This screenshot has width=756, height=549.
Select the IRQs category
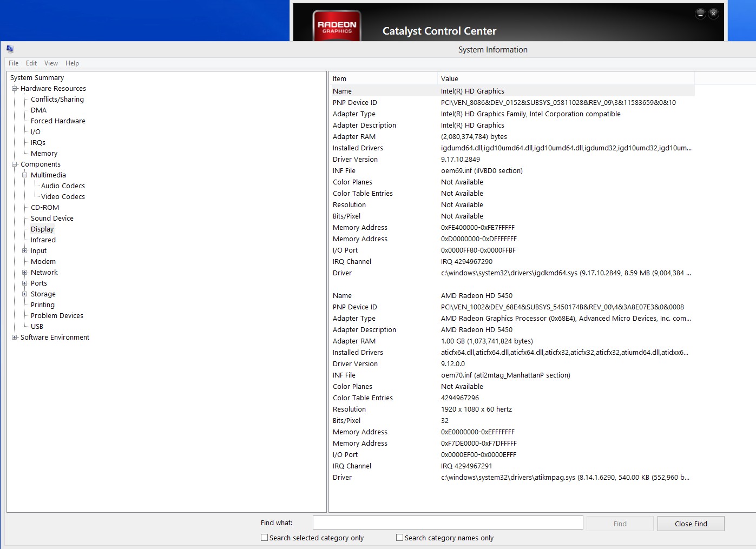pos(38,142)
